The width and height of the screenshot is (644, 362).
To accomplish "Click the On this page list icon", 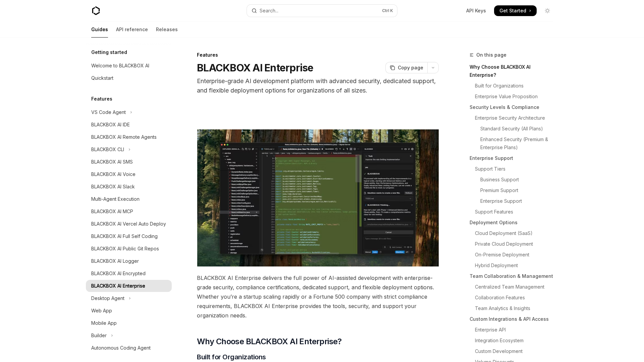I will [x=472, y=55].
